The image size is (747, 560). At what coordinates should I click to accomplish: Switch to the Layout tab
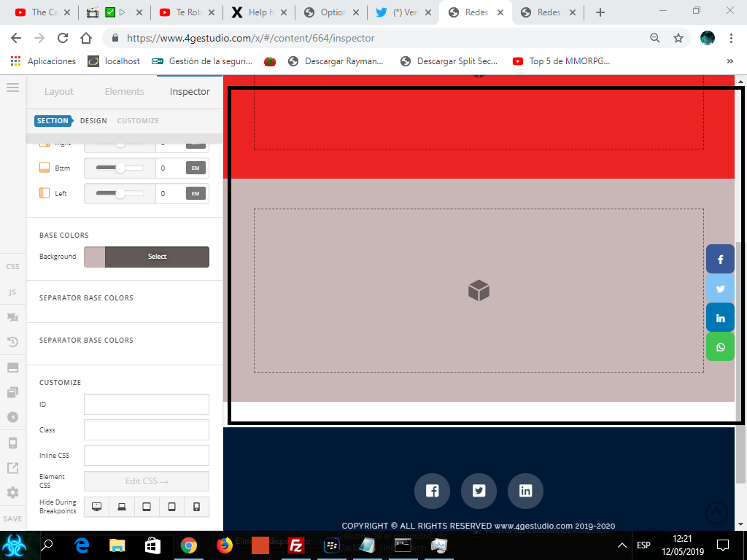click(x=59, y=91)
